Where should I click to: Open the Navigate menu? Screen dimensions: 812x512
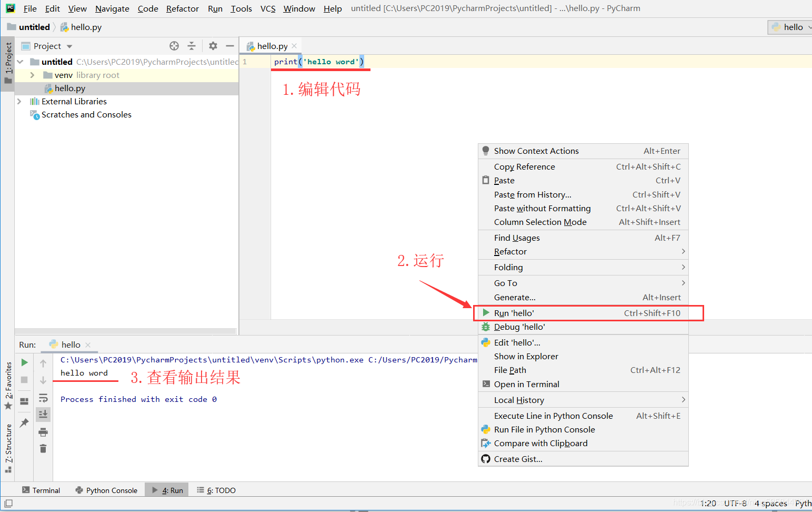(112, 9)
